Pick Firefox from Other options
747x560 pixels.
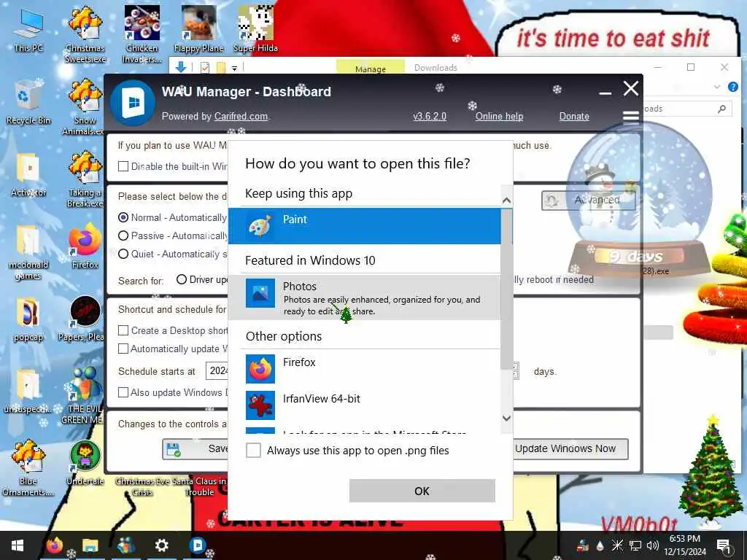tap(365, 368)
